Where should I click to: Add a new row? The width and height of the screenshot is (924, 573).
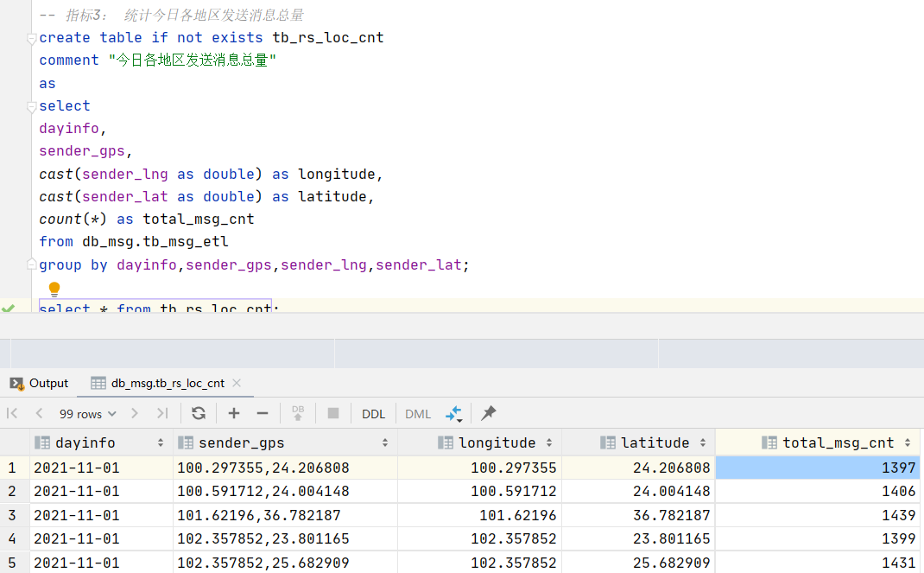[x=234, y=413]
